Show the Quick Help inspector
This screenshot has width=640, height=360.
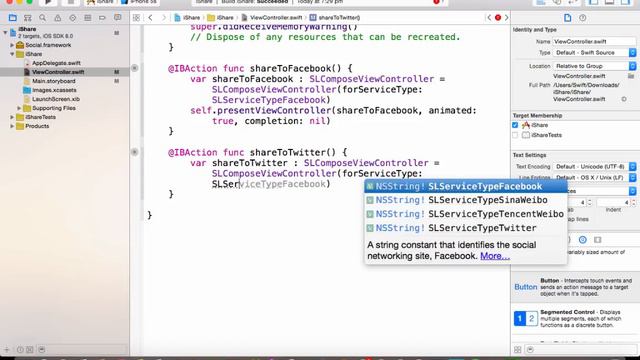coord(583,18)
